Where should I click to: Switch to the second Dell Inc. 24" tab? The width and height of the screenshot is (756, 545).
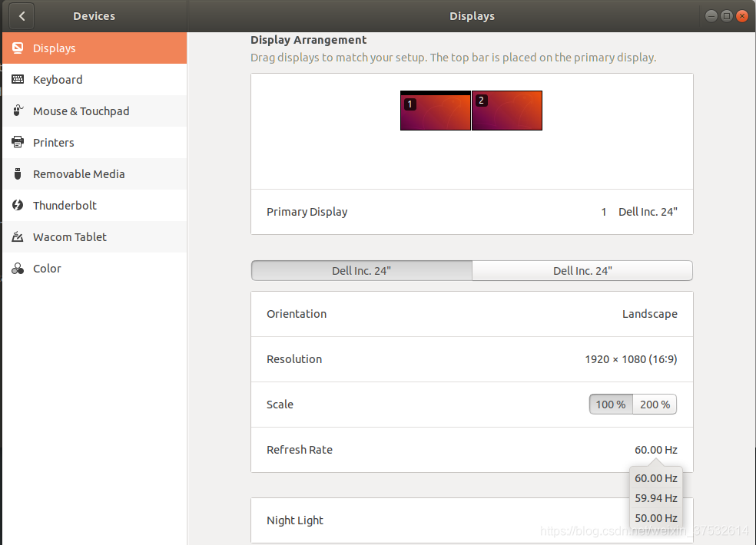tap(582, 271)
